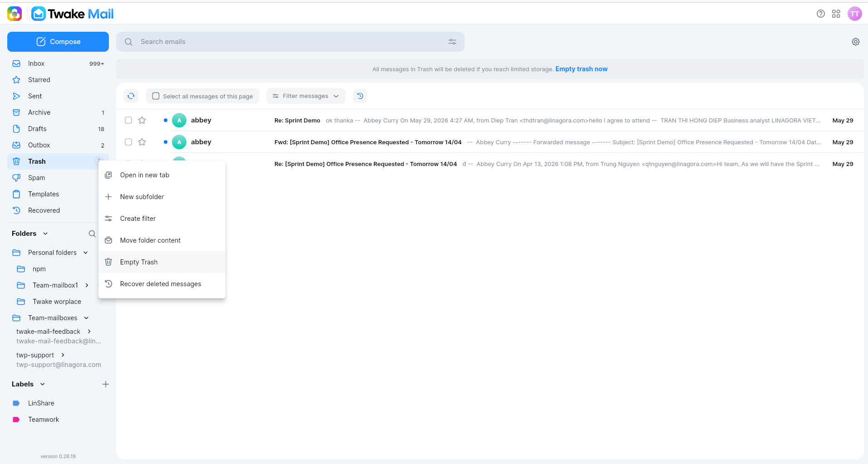Image resolution: width=868 pixels, height=464 pixels.
Task: Search folders with magnifier icon
Action: tap(92, 234)
